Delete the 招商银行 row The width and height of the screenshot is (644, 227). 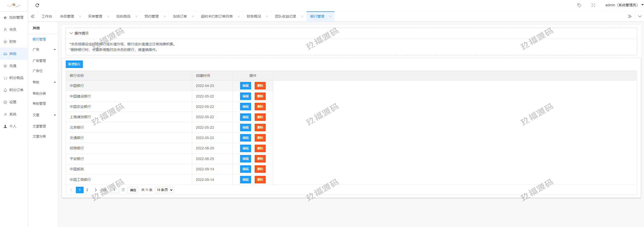tap(260, 148)
